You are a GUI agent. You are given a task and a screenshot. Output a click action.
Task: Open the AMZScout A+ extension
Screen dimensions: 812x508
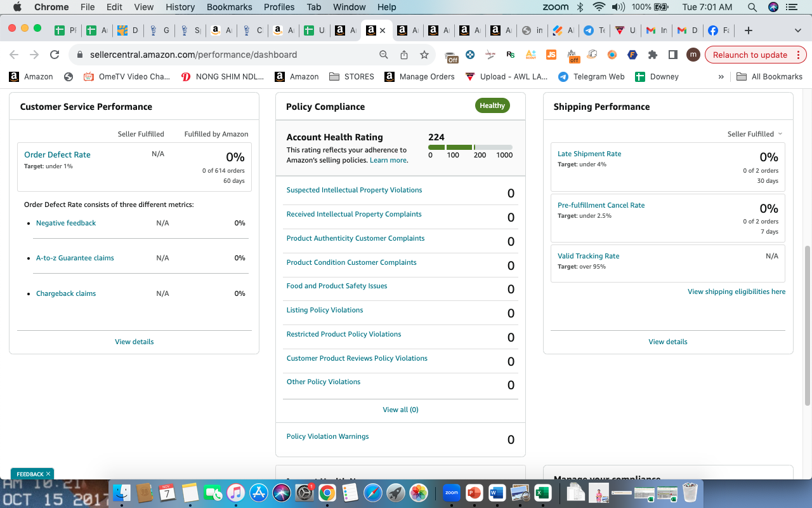pyautogui.click(x=531, y=55)
